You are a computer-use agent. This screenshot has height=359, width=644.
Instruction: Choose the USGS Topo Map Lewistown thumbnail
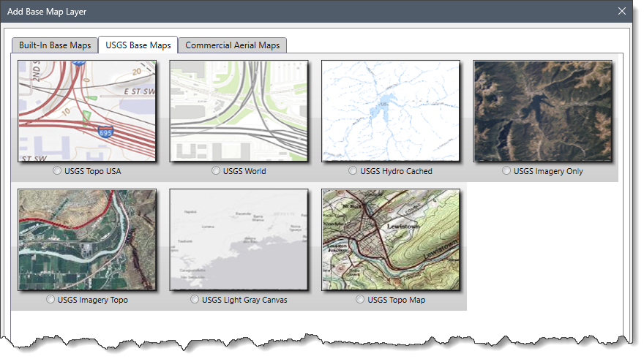click(391, 240)
